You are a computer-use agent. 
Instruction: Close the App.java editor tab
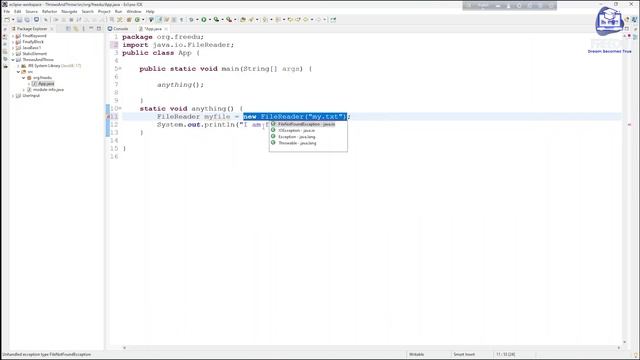[166, 29]
